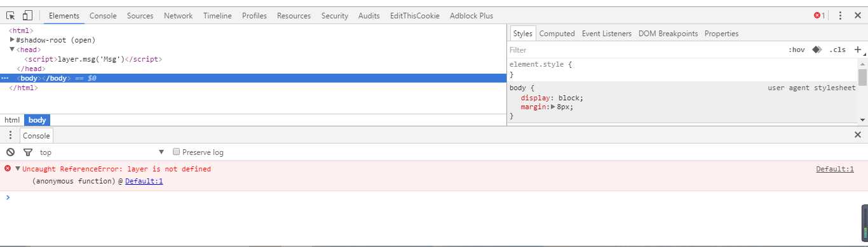
Task: Select the Event Listeners sidebar tab
Action: [x=607, y=34]
